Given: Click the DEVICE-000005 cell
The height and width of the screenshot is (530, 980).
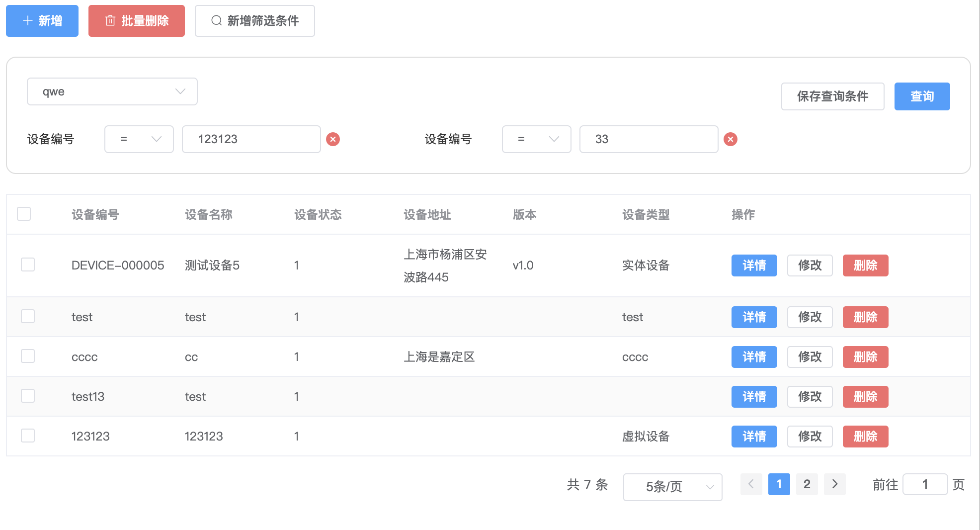Looking at the screenshot, I should pos(118,265).
